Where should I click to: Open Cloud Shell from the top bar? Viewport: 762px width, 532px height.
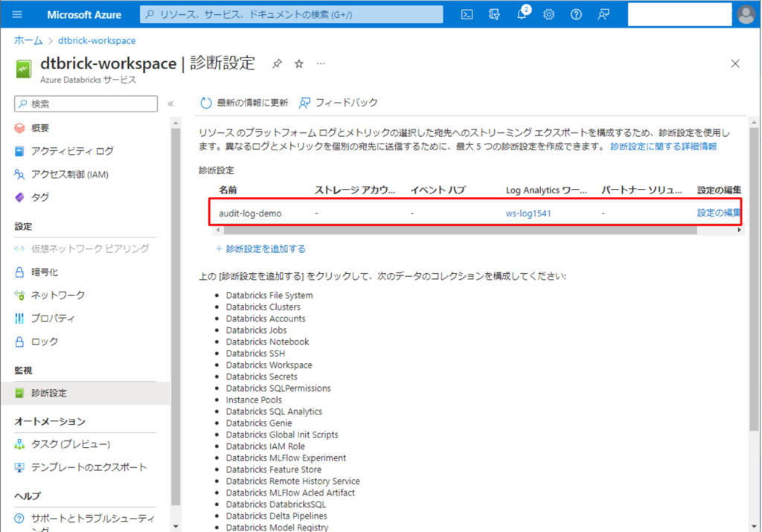tap(467, 14)
